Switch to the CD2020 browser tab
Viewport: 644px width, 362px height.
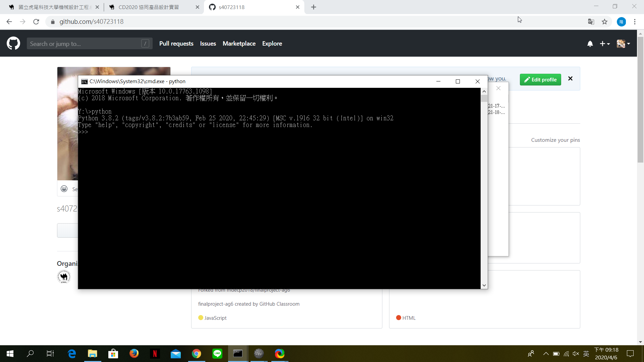149,7
